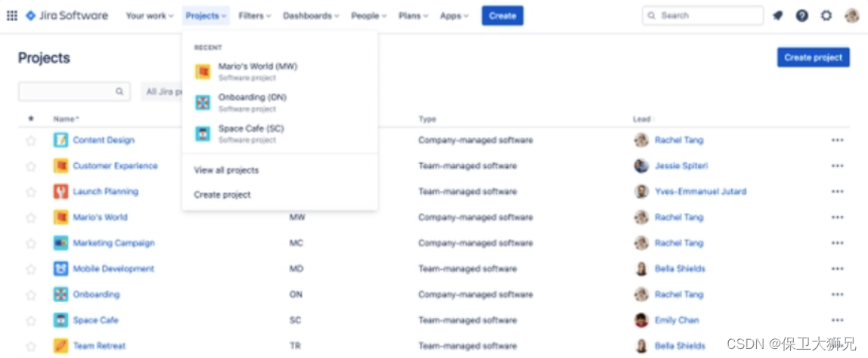Image resolution: width=868 pixels, height=358 pixels.
Task: Collapse the Projects dropdown menu
Action: [206, 16]
